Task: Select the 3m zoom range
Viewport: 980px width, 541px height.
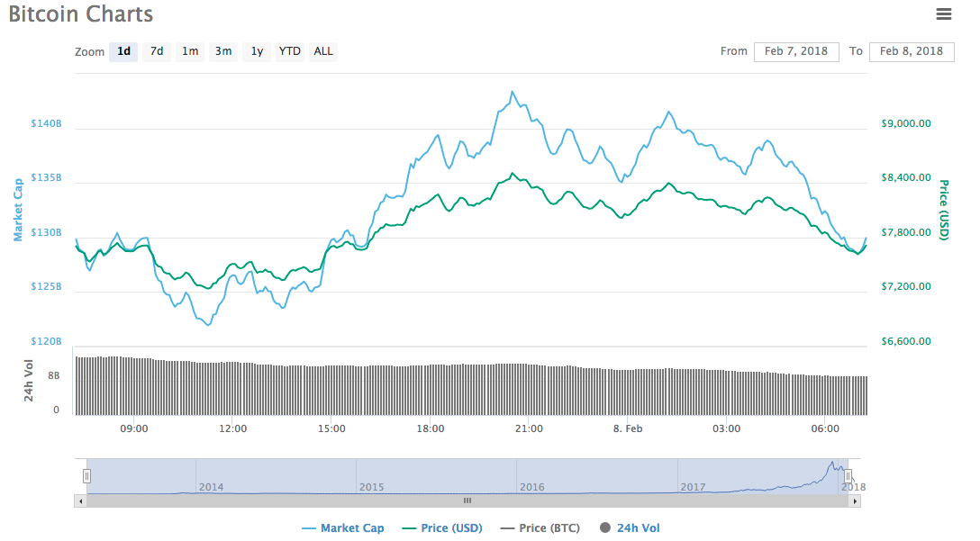Action: coord(223,51)
